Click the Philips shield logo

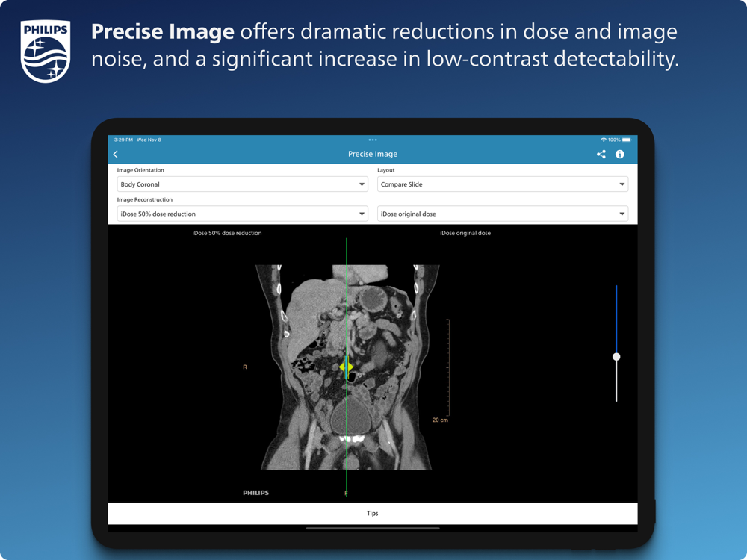[x=46, y=51]
